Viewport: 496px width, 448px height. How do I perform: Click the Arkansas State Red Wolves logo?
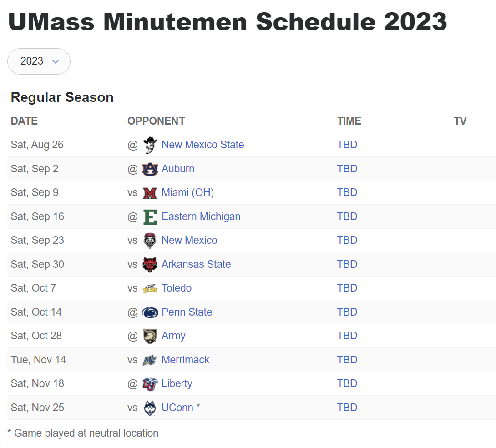pos(150,265)
